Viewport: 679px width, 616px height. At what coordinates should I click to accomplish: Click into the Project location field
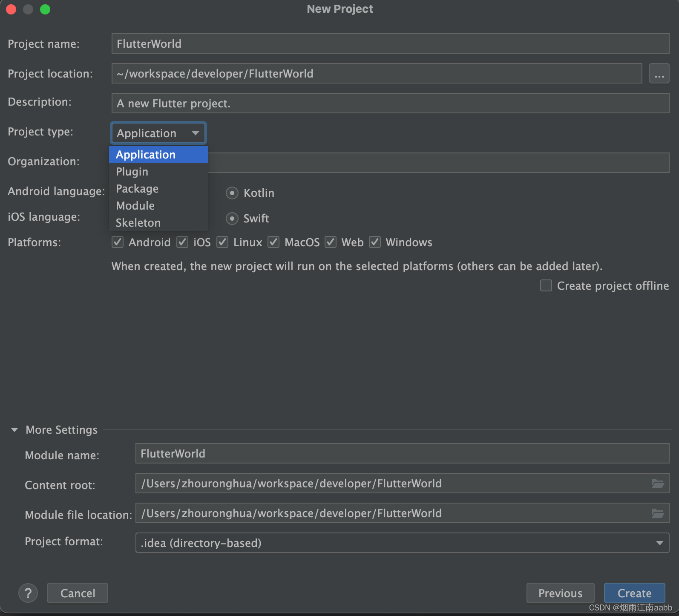click(x=377, y=74)
